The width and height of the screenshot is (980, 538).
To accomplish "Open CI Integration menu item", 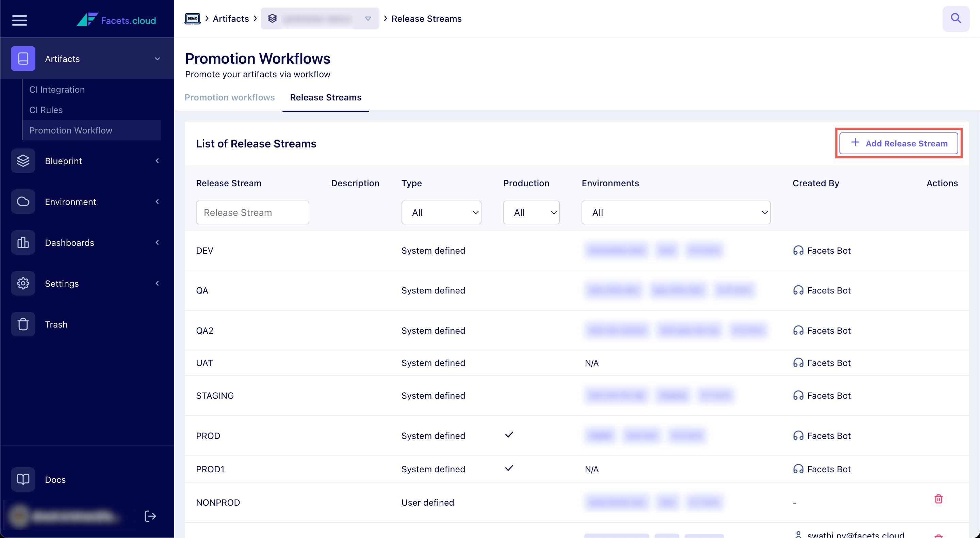I will [x=57, y=90].
